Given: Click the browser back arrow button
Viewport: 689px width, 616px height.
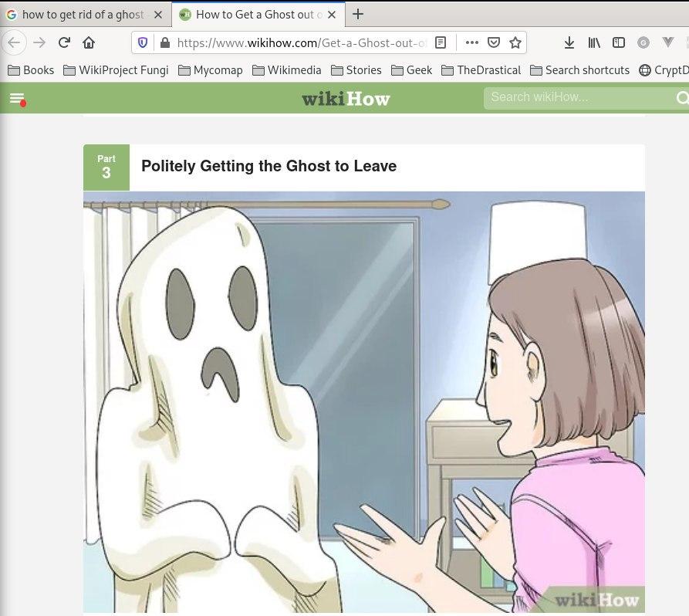Looking at the screenshot, I should [x=14, y=42].
